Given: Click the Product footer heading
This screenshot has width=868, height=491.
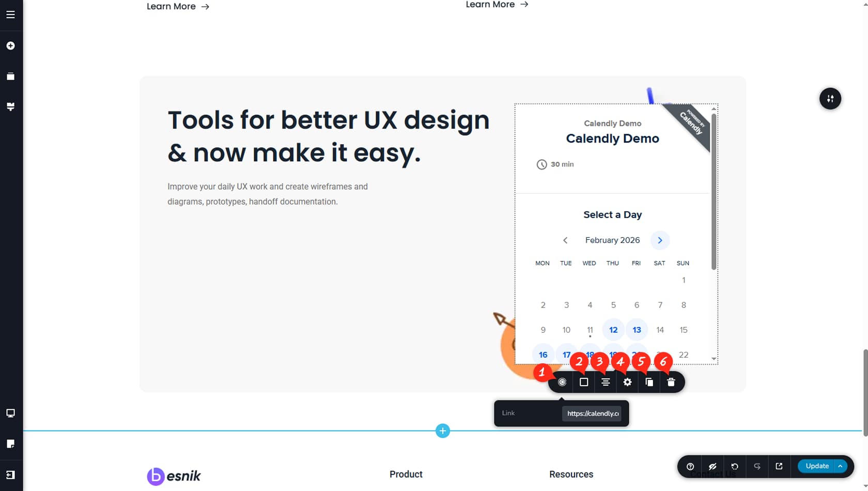Looking at the screenshot, I should point(406,474).
